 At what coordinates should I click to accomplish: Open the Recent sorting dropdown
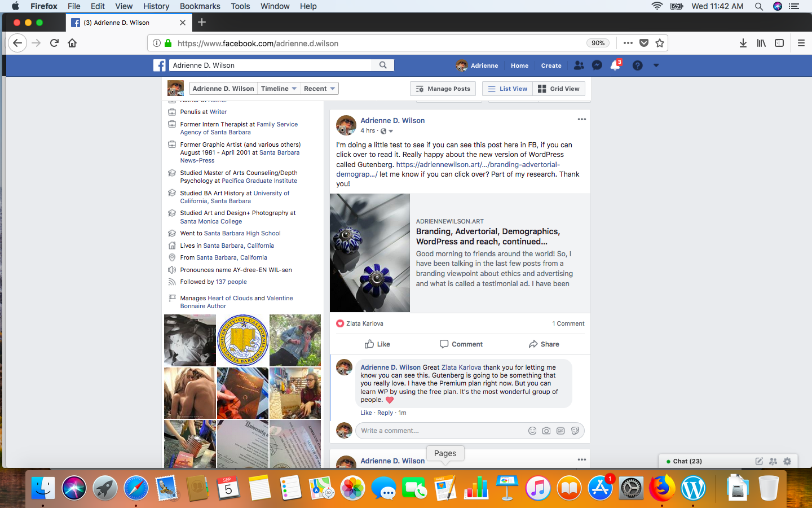pyautogui.click(x=319, y=89)
